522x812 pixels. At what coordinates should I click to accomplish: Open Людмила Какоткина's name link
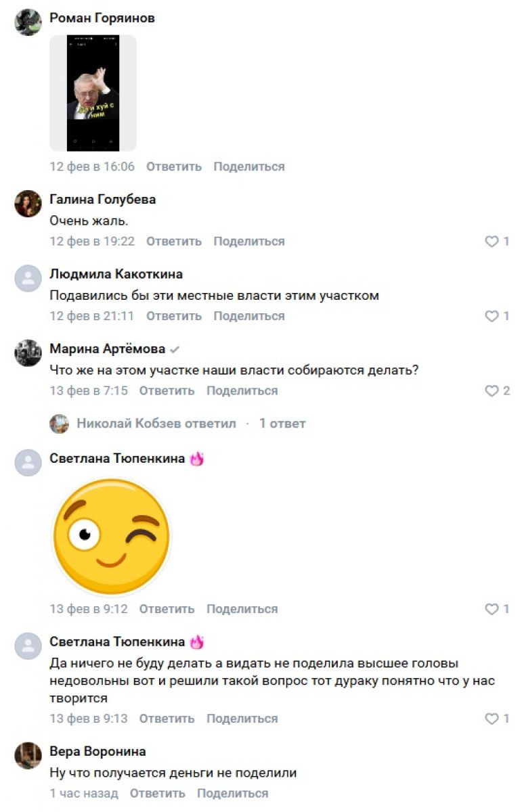coord(116,274)
